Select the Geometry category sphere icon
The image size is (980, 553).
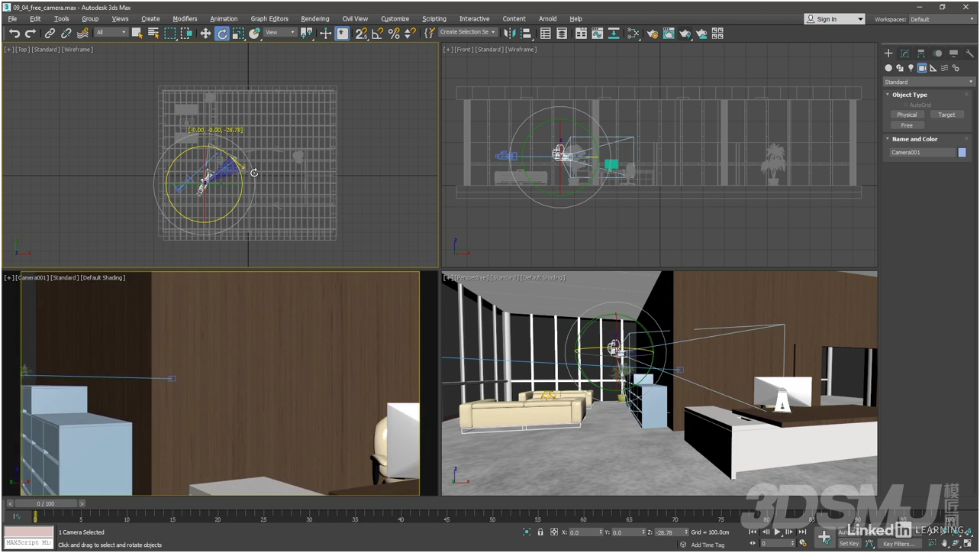click(x=888, y=68)
